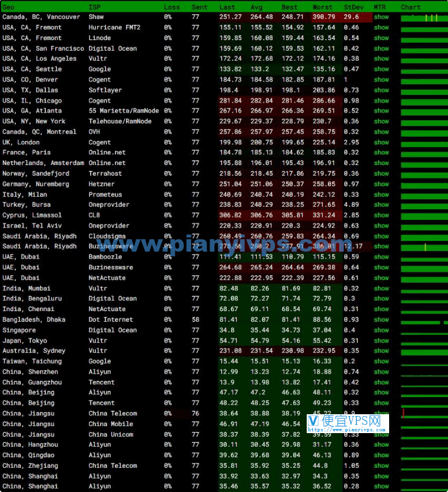The image size is (448, 492).
Task: Open 'show' in Atlanta 55 Marietta/RamNode row
Action: click(381, 111)
